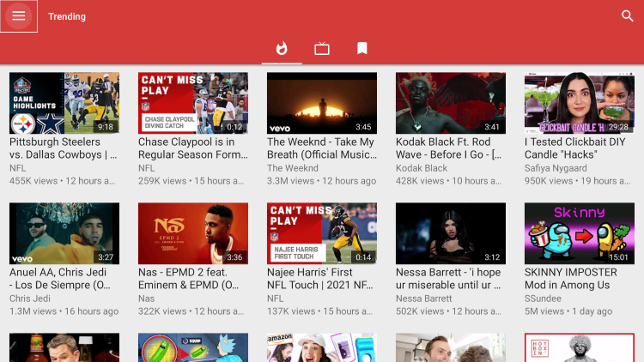Open Anuel AA Los De Siempre thumbnail
The width and height of the screenshot is (644, 362).
64,233
